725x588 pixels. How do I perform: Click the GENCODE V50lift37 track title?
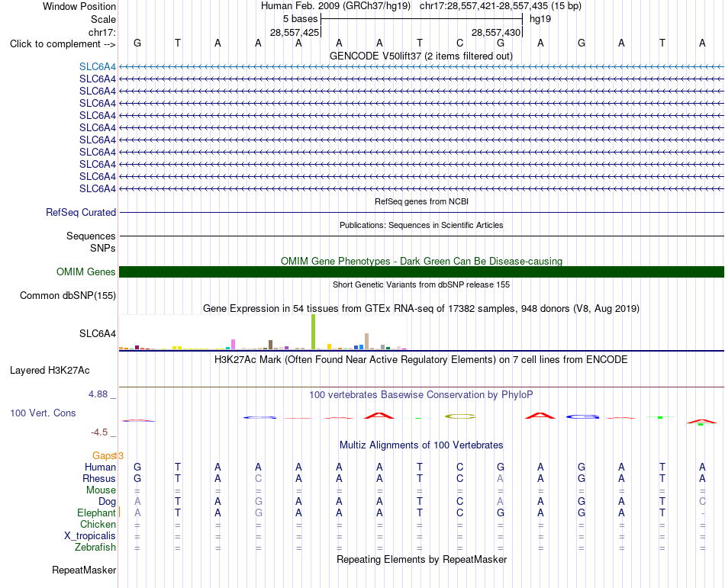pyautogui.click(x=420, y=56)
